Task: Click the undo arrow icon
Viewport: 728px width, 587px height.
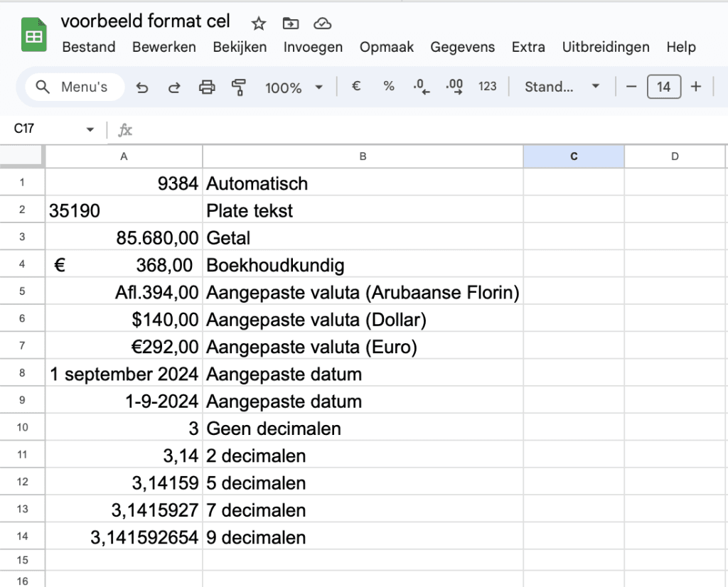Action: (x=142, y=87)
